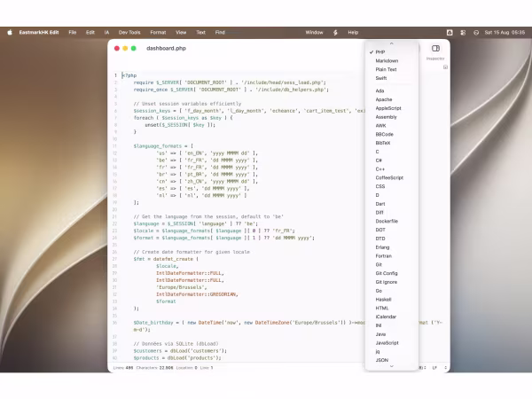Toggle the Inspector sidebar icon
The image size is (532, 399).
pyautogui.click(x=435, y=49)
